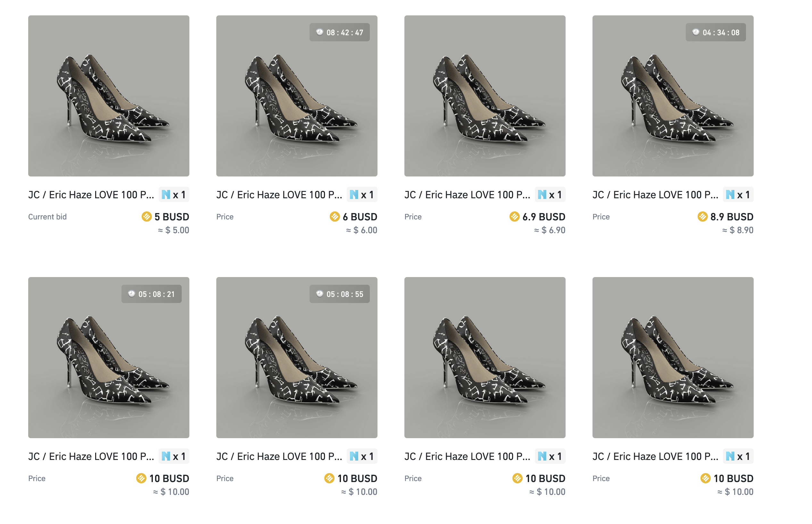Viewport: 812px width, 524px height.
Task: Click the clock icon beside 05:08:55
Action: [x=319, y=294]
